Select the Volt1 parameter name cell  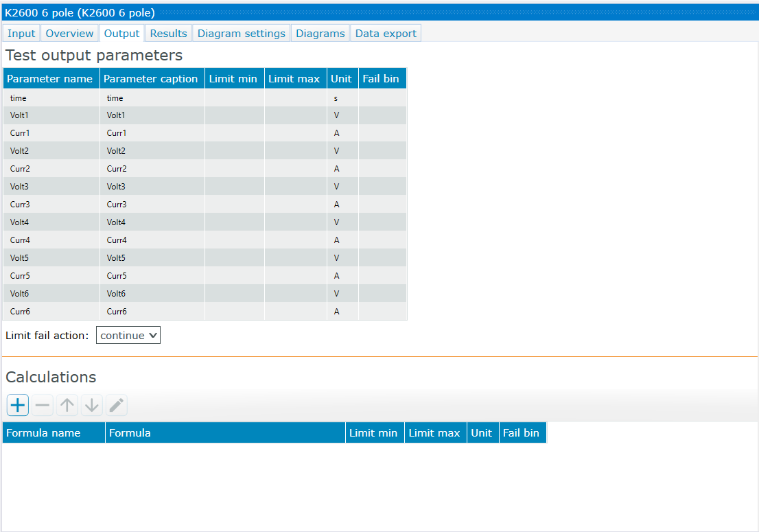[x=51, y=115]
